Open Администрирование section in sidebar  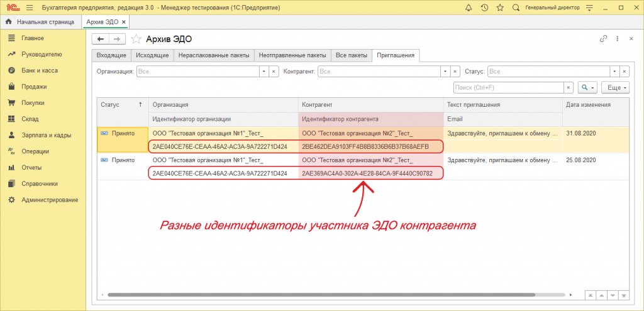(x=49, y=200)
